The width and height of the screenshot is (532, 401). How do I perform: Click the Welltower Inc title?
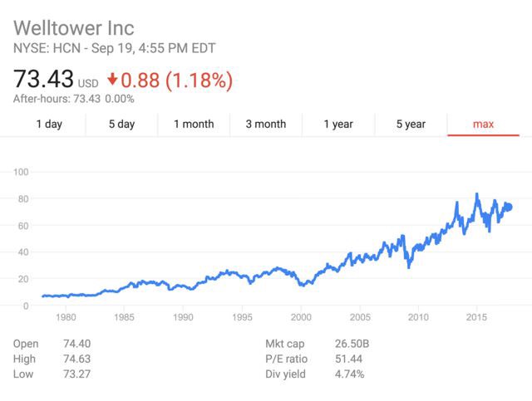point(74,28)
